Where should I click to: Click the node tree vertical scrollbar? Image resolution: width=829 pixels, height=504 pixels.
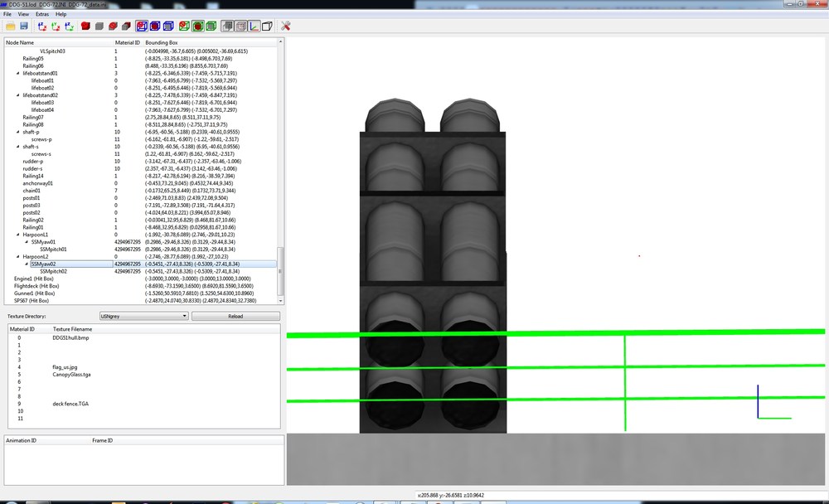[x=280, y=170]
